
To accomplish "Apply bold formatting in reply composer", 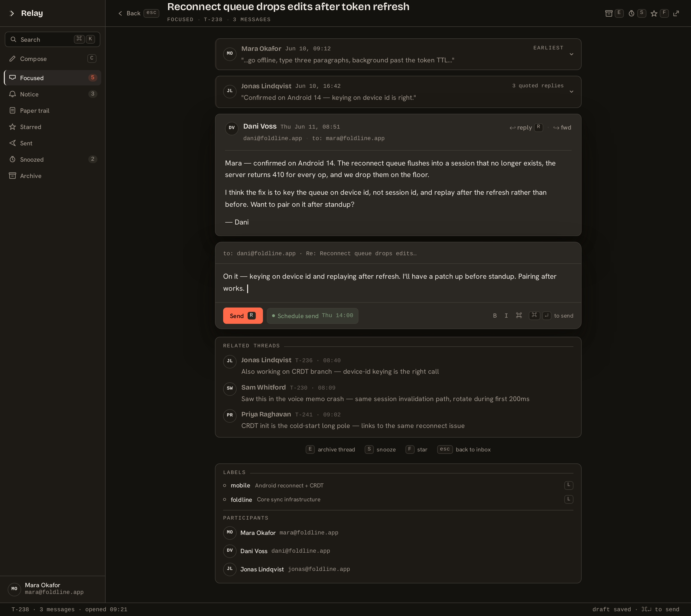I will pyautogui.click(x=495, y=315).
